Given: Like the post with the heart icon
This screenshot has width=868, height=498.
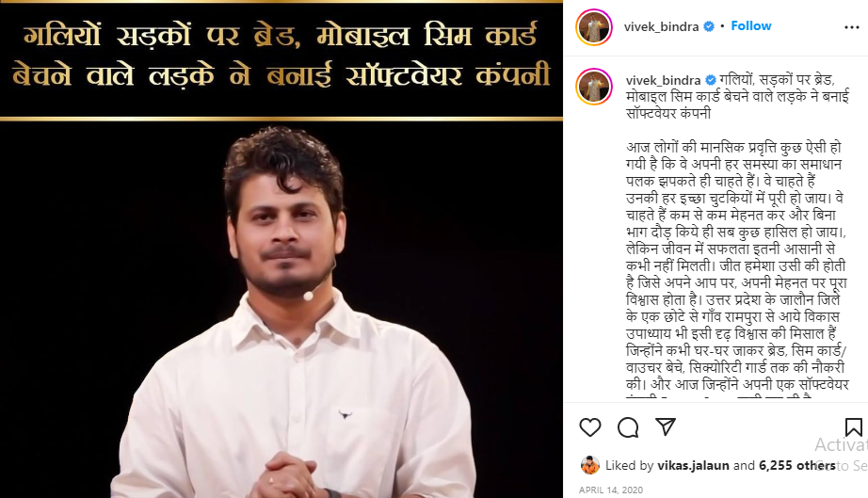Looking at the screenshot, I should point(590,427).
